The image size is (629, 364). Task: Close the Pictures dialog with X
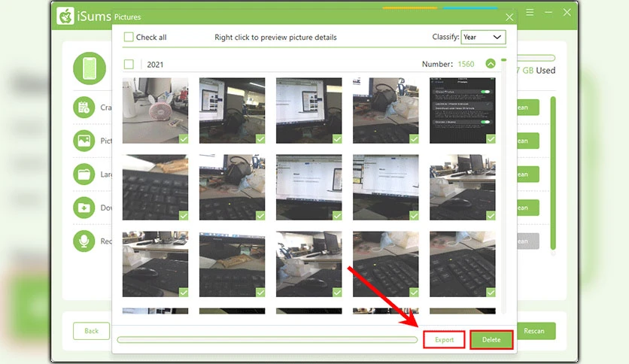[509, 17]
